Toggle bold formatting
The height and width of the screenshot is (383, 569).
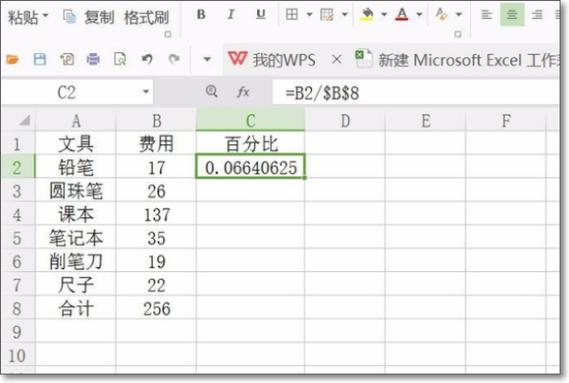tap(201, 15)
